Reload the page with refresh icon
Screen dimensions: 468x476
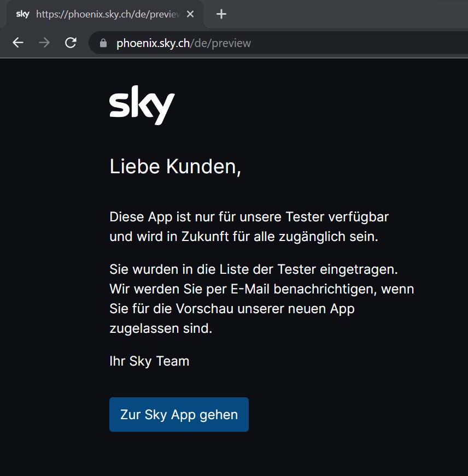click(71, 43)
